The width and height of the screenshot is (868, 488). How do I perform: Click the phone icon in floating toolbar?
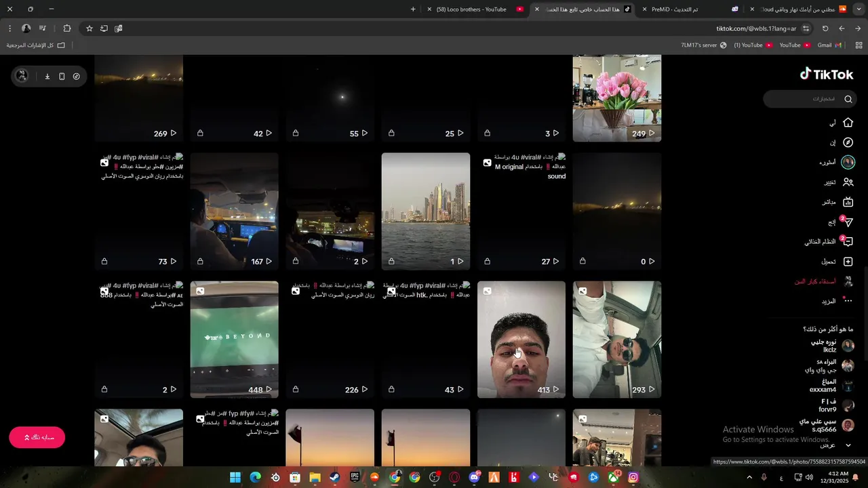tap(62, 77)
